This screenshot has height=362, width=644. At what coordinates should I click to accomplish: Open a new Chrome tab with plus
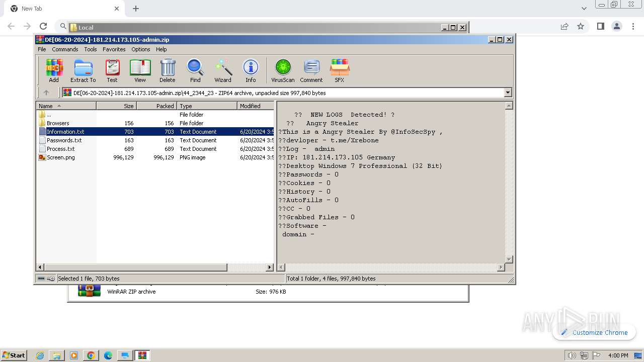click(136, 9)
